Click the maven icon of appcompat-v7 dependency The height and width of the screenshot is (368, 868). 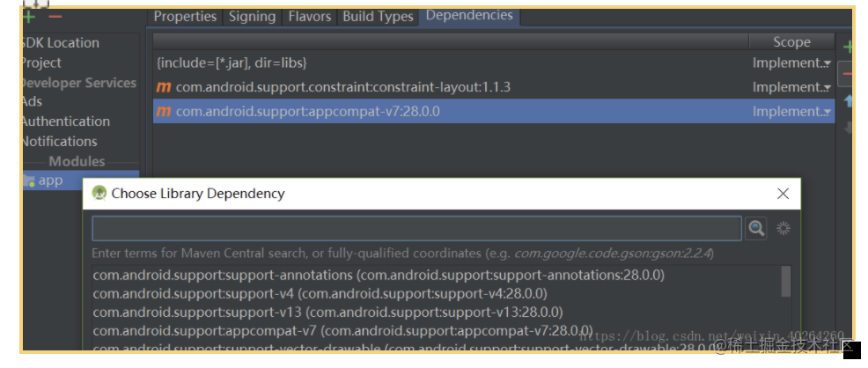(164, 111)
